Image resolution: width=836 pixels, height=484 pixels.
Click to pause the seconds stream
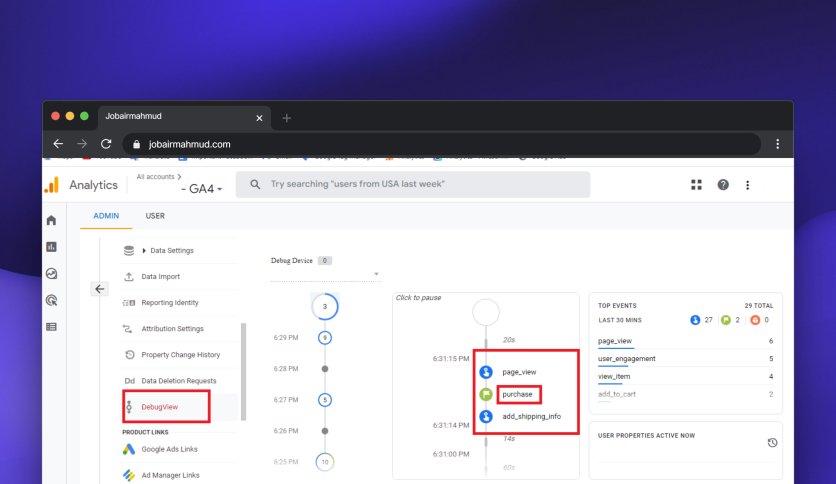(418, 297)
